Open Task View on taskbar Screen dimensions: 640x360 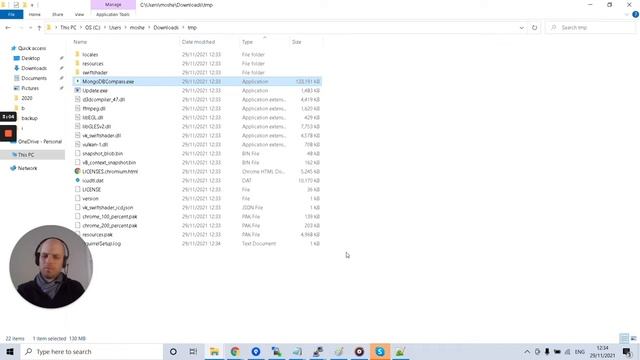tap(193, 351)
